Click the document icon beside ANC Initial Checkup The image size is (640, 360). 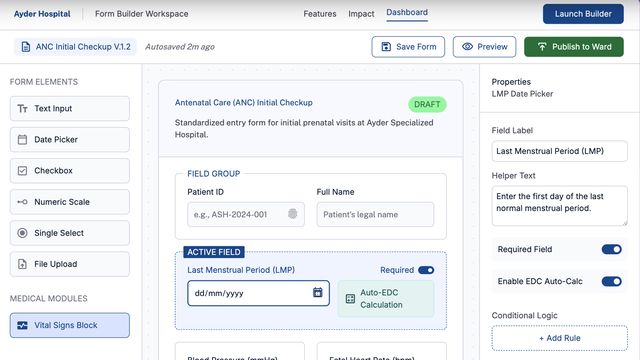(x=26, y=47)
